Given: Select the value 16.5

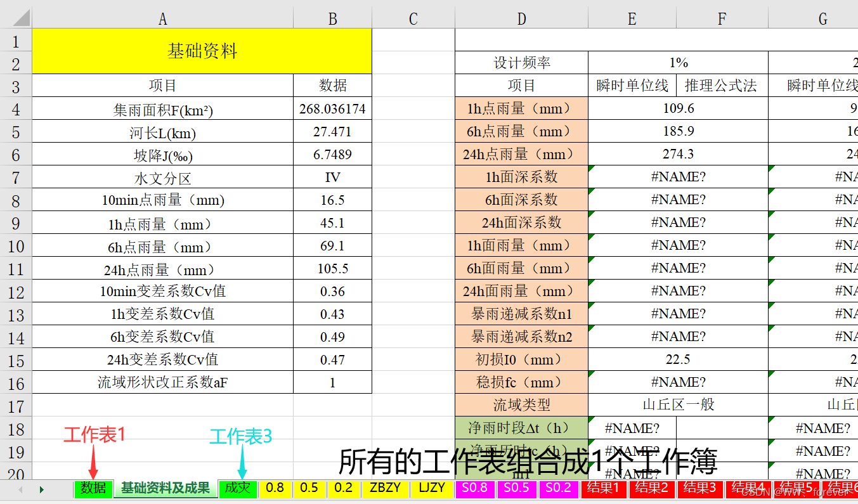Looking at the screenshot, I should 332,200.
